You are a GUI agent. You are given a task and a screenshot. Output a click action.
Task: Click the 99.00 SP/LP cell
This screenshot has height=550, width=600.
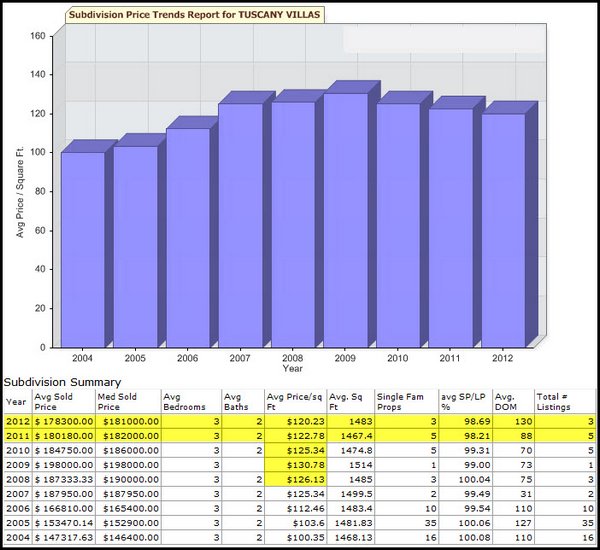(x=465, y=465)
